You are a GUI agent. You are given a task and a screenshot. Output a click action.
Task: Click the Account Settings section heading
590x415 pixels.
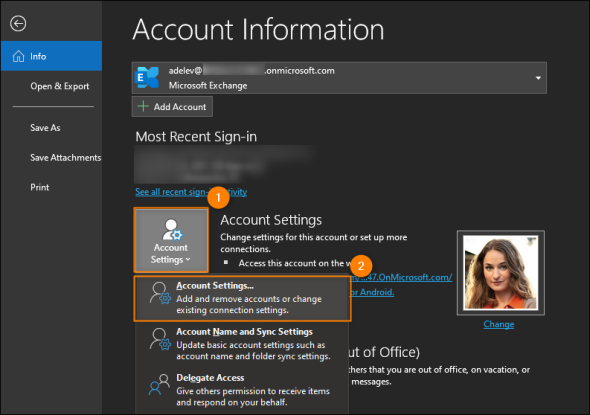271,220
